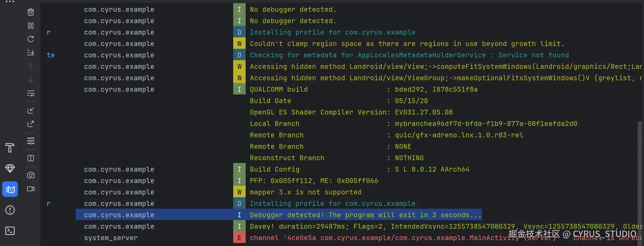Toggle soft-wrap for log lines
The height and width of the screenshot is (246, 644).
(31, 93)
